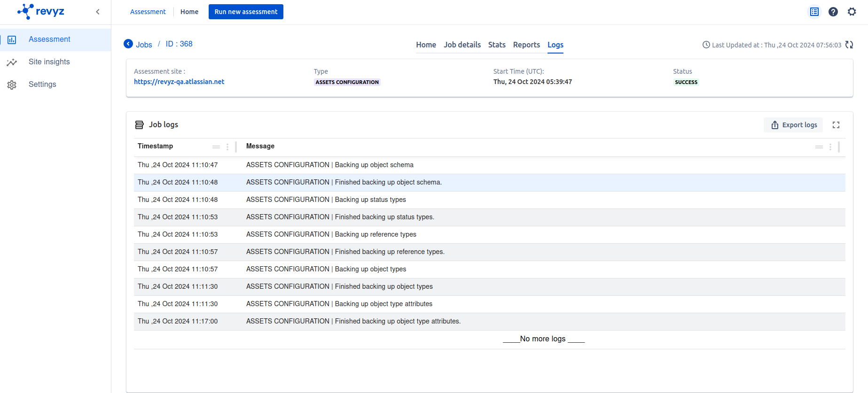This screenshot has width=868, height=393.
Task: Open Timestamp column options menu
Action: [227, 147]
